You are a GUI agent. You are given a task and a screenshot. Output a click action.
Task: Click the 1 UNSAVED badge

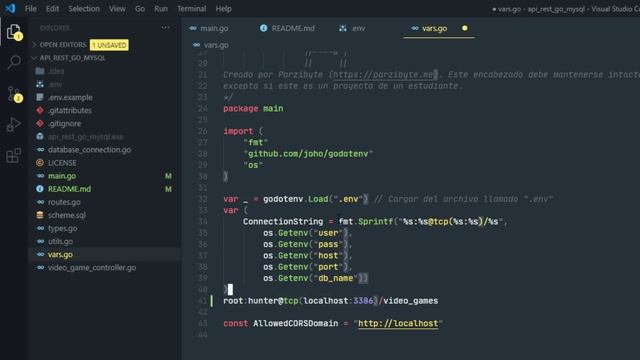(109, 45)
